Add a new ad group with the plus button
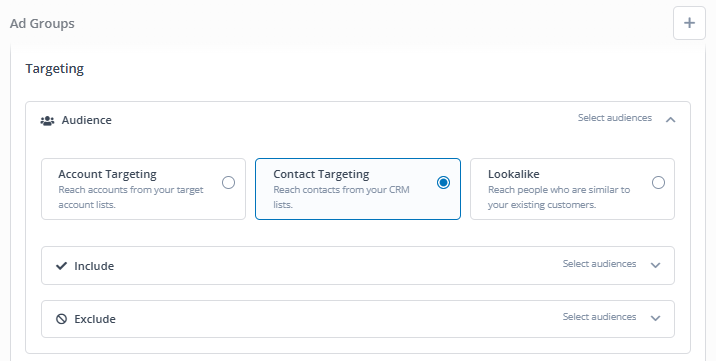The width and height of the screenshot is (716, 361). [689, 23]
